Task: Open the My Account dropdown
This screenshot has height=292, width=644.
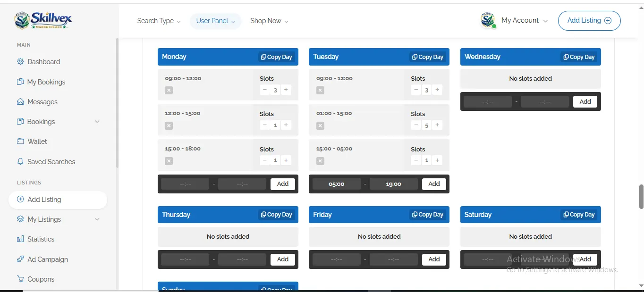Action: [x=524, y=21]
